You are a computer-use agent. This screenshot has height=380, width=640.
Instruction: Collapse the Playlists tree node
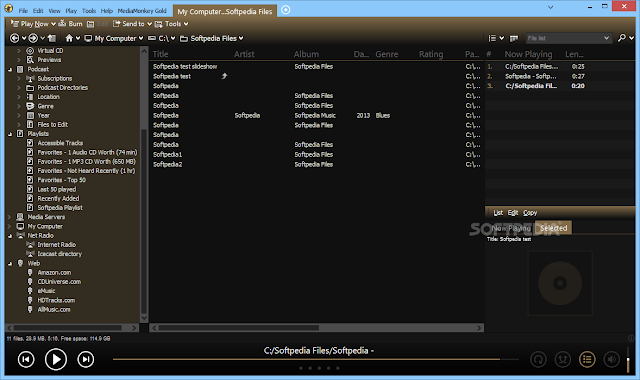tap(10, 134)
